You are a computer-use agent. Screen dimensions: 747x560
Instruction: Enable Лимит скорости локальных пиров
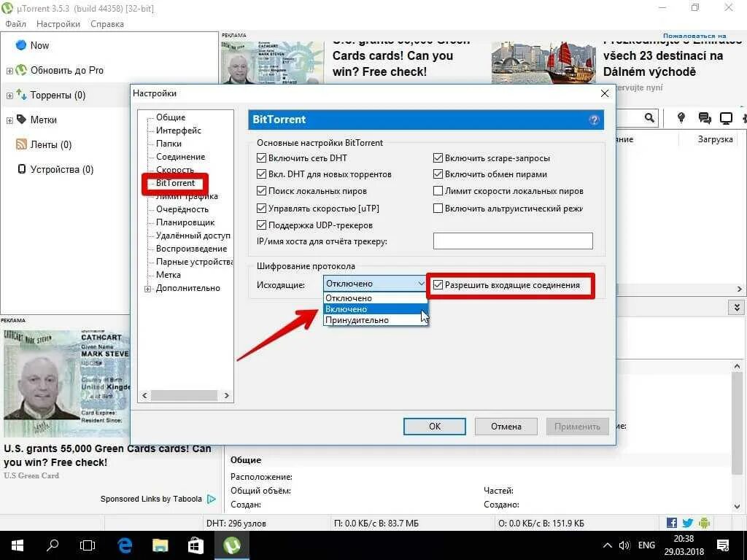point(438,191)
